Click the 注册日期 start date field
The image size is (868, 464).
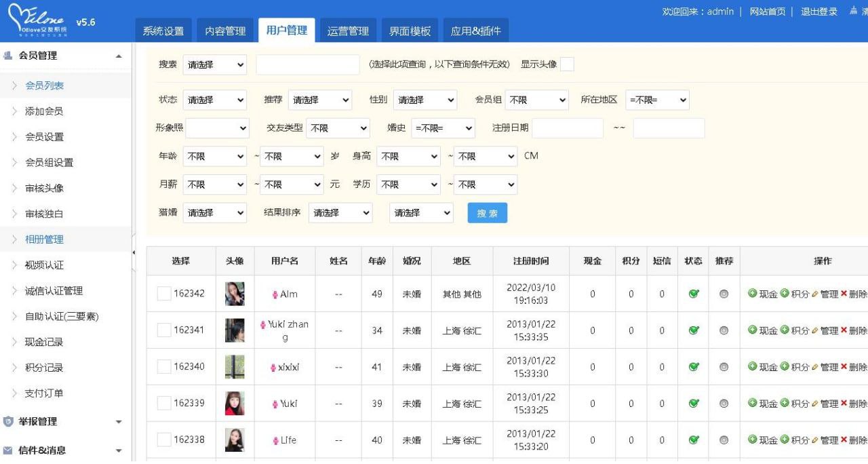(567, 128)
